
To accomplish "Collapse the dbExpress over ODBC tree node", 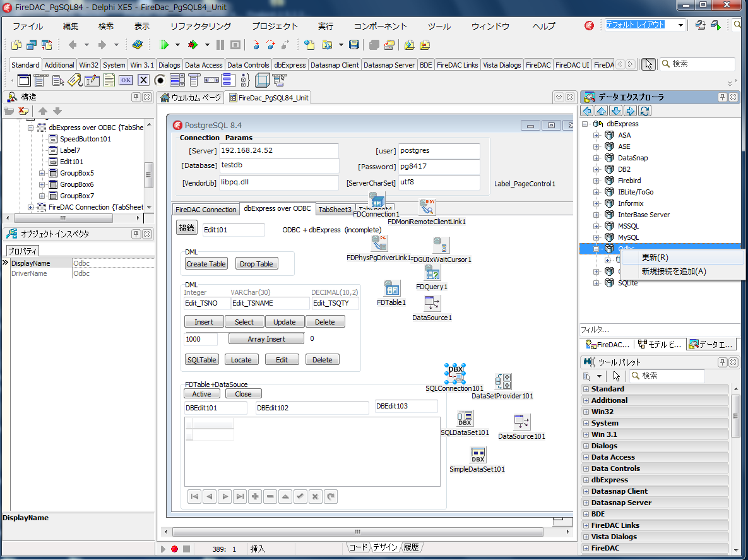I will pos(30,128).
